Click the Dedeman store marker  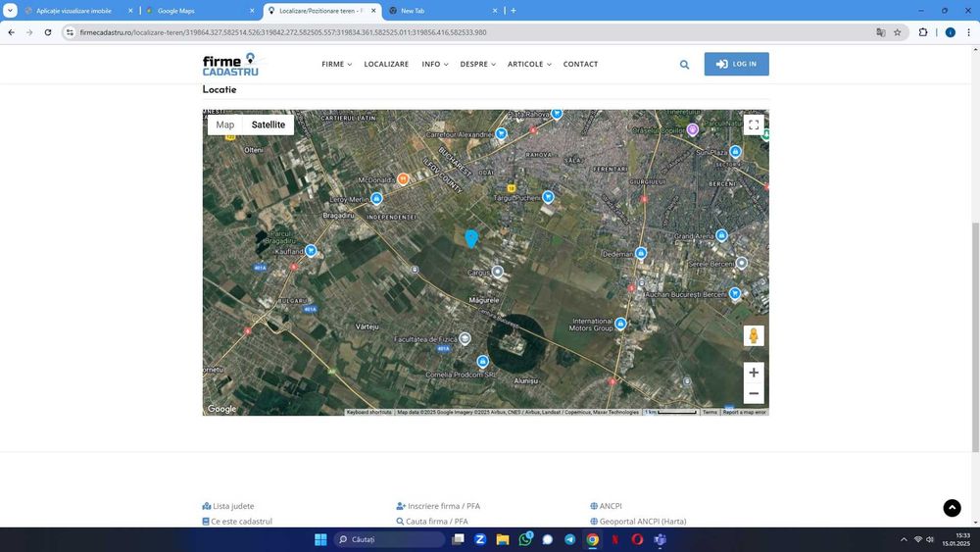pos(641,253)
